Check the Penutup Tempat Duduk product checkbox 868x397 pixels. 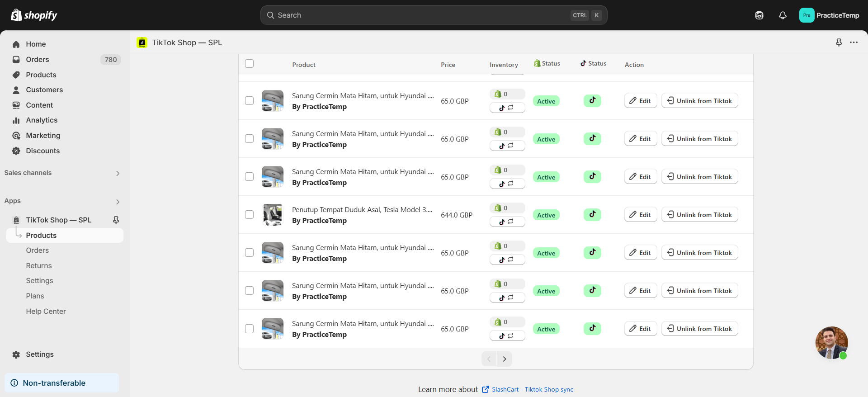(249, 214)
